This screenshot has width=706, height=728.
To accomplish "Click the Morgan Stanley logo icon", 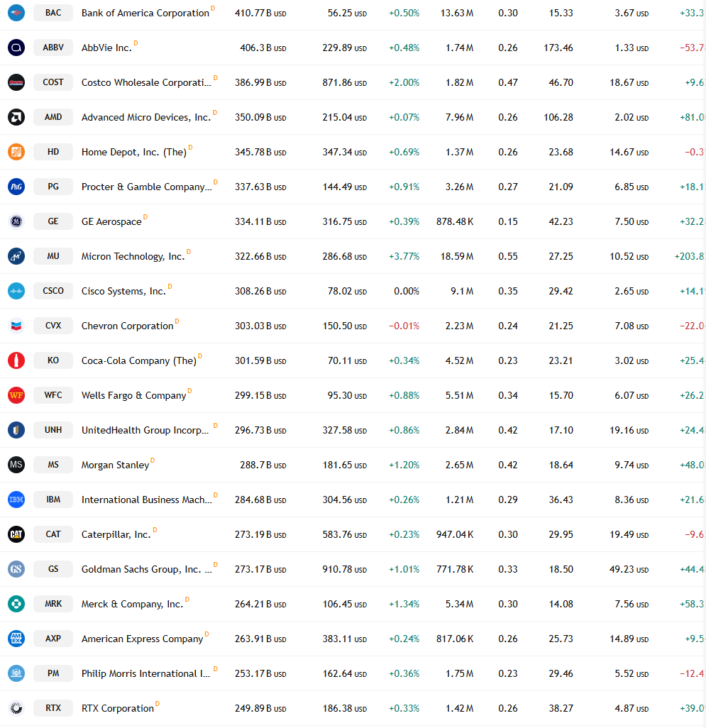I will (x=16, y=465).
